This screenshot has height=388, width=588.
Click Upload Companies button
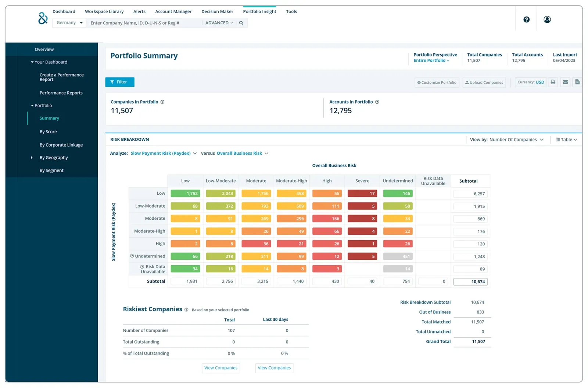[484, 82]
